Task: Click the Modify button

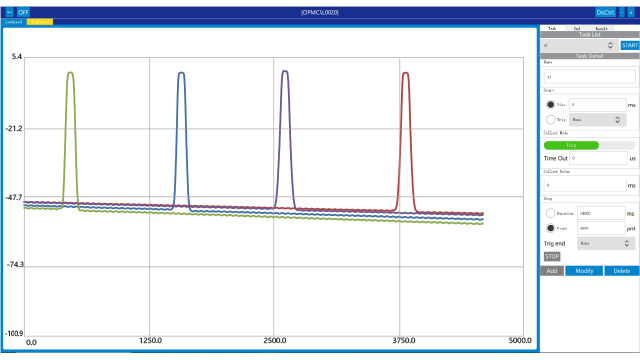Action: click(584, 271)
